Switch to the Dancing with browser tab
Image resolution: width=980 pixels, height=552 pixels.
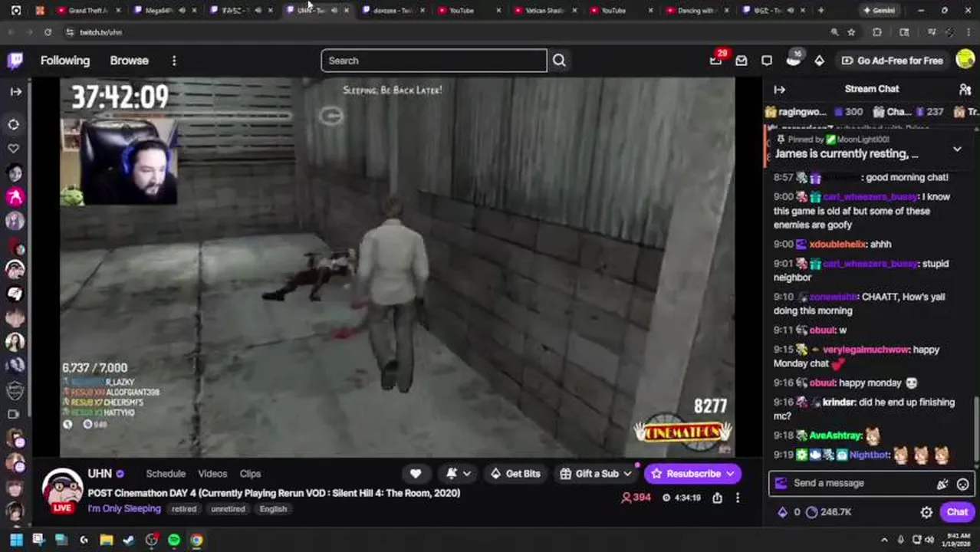click(x=696, y=11)
